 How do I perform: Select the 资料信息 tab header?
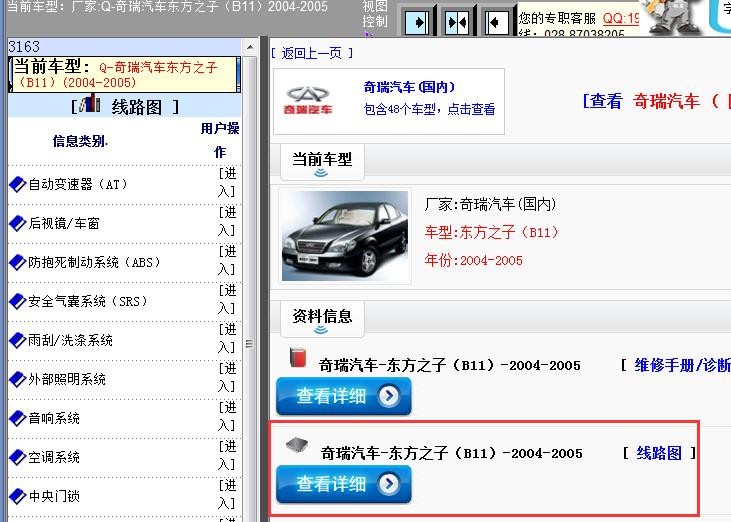(x=322, y=318)
